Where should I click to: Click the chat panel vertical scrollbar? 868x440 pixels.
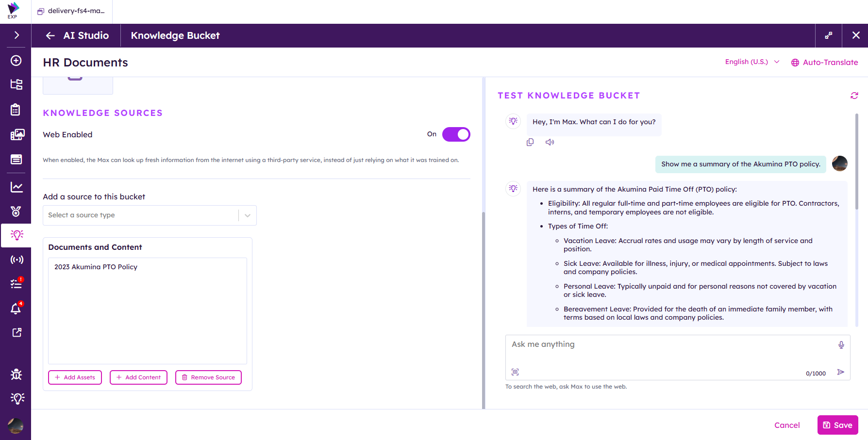tap(856, 162)
